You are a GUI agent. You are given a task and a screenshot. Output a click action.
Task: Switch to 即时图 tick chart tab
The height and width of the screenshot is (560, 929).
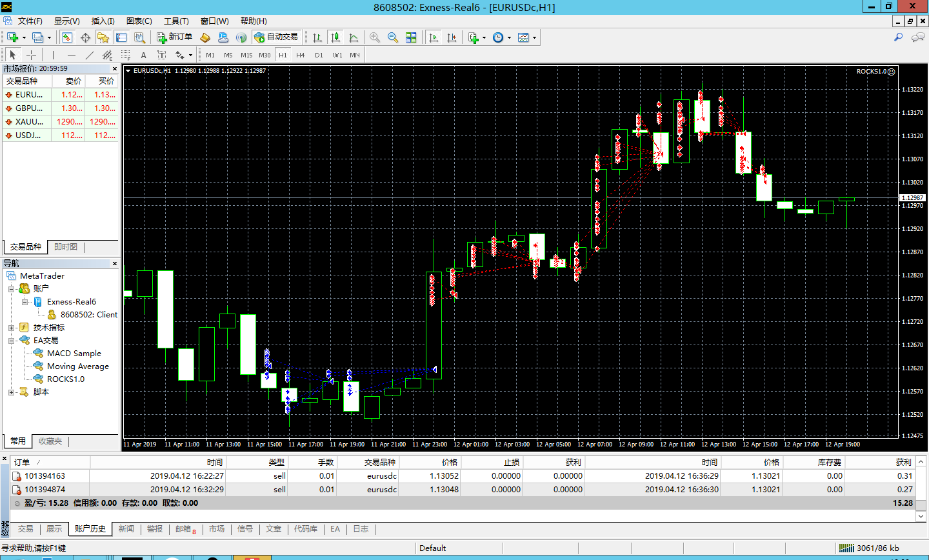pos(66,247)
